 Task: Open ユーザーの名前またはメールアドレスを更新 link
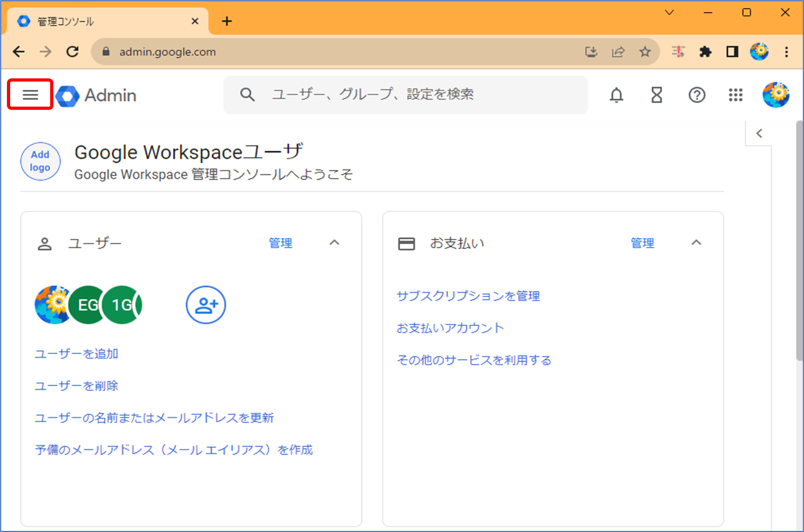point(154,417)
